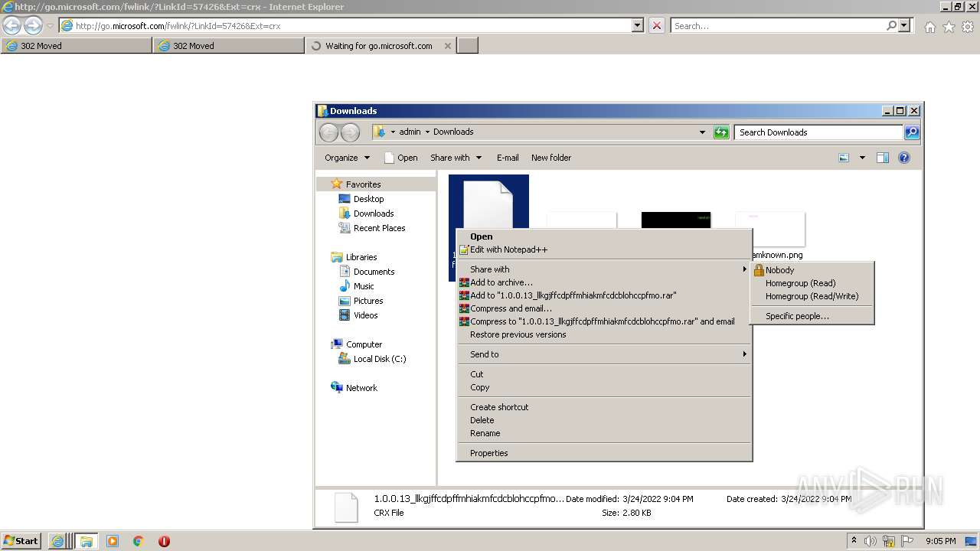980x551 pixels.
Task: Open IE Tools gear icon
Action: [x=968, y=27]
